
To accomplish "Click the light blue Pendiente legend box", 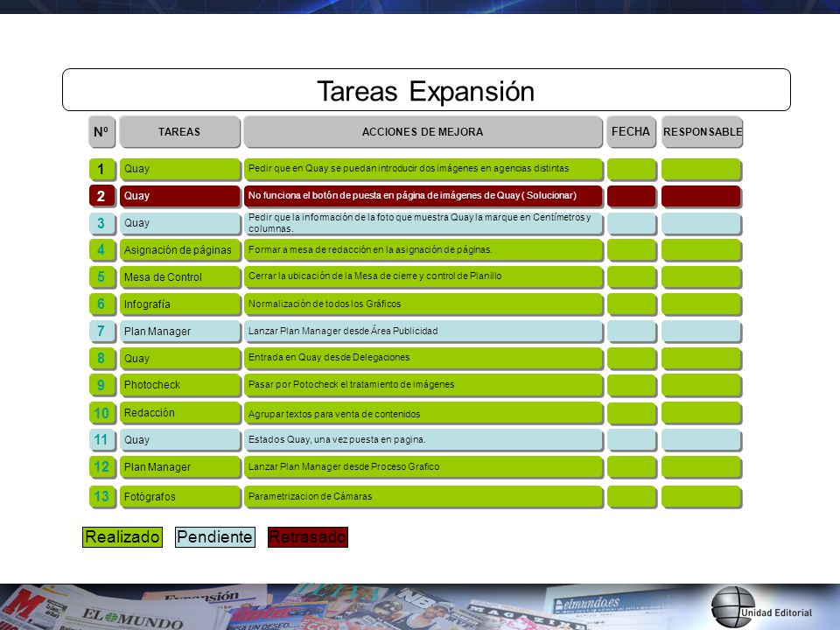I will [x=215, y=536].
